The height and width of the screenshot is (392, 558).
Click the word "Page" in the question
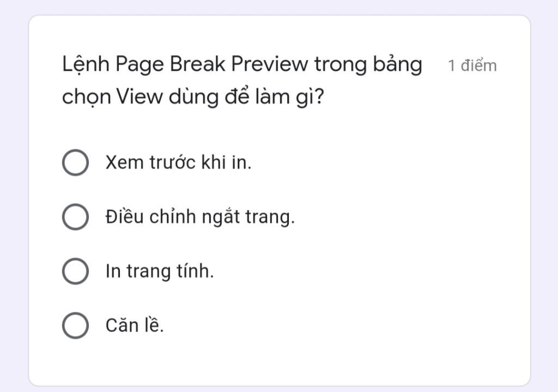[139, 65]
